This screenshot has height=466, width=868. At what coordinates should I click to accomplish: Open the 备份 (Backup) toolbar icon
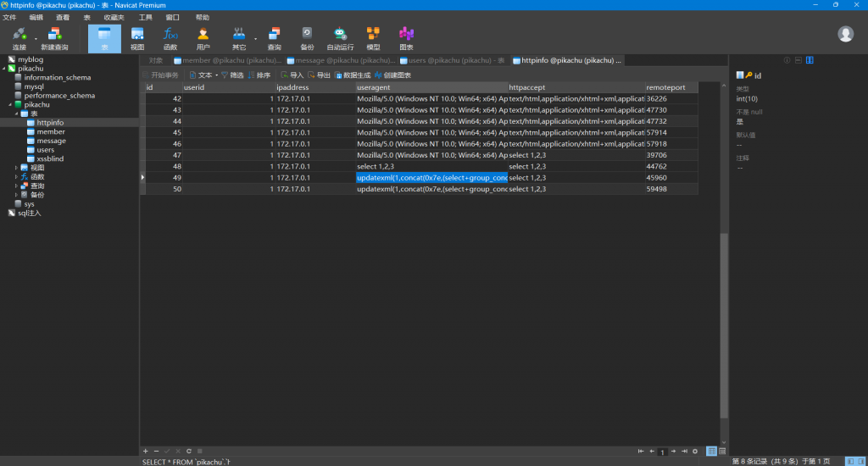pos(307,38)
